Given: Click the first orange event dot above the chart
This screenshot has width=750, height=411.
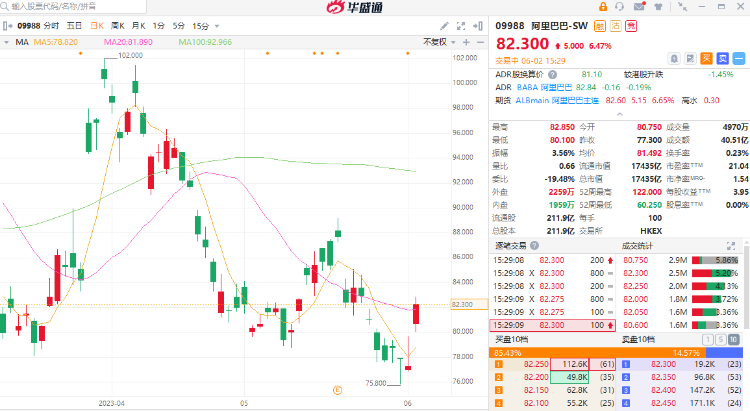Looking at the screenshot, I should tap(80, 53).
